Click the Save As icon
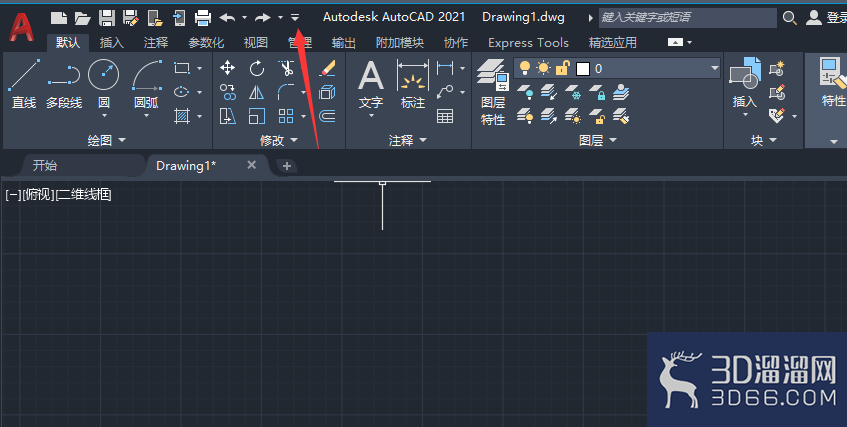The image size is (847, 427). [x=130, y=18]
